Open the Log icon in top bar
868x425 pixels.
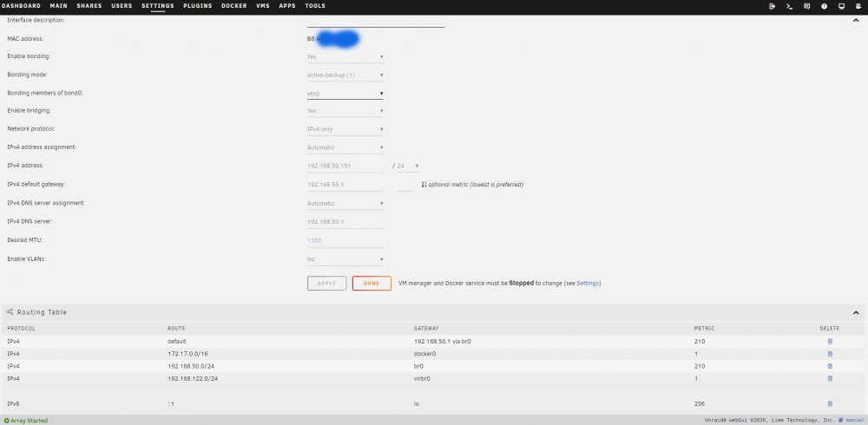pos(858,6)
